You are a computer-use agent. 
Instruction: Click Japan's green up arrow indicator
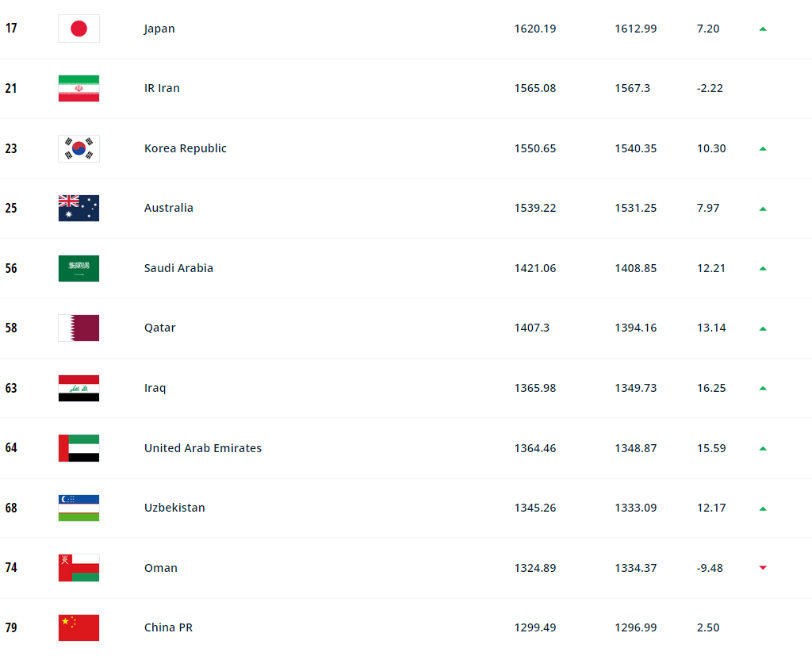click(763, 29)
